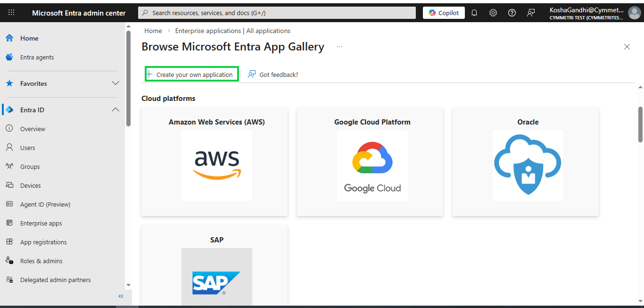Click the Devices icon

coord(9,185)
